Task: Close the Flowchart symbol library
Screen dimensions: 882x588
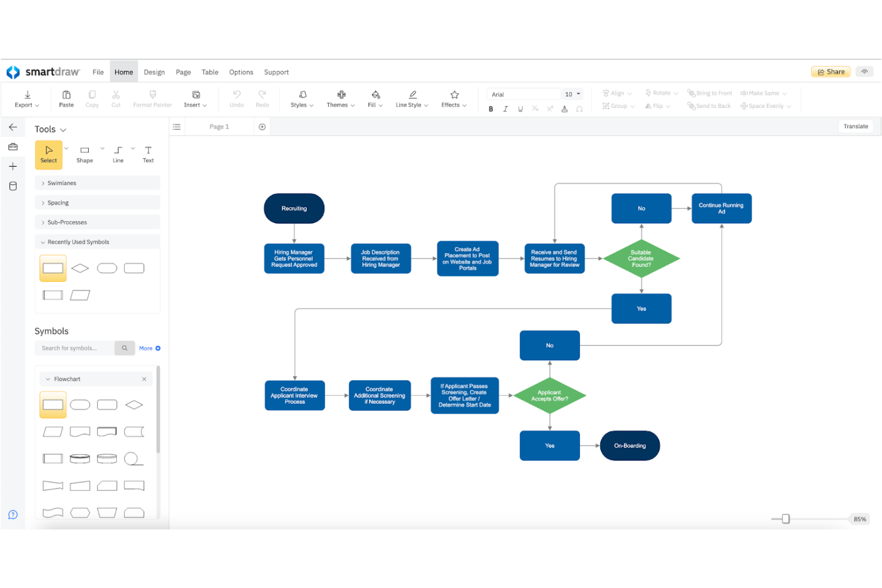Action: pos(144,379)
